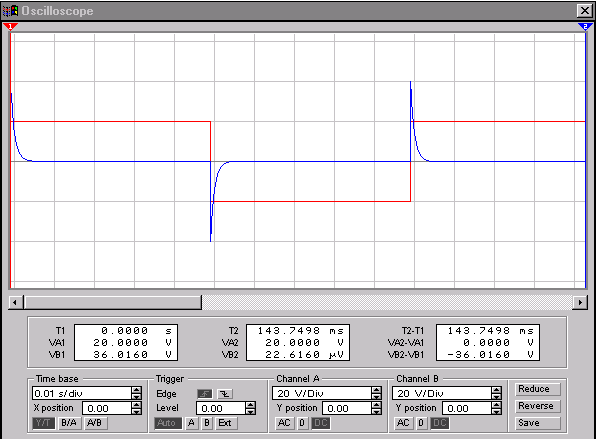Decrease the X position value

[x=136, y=411]
